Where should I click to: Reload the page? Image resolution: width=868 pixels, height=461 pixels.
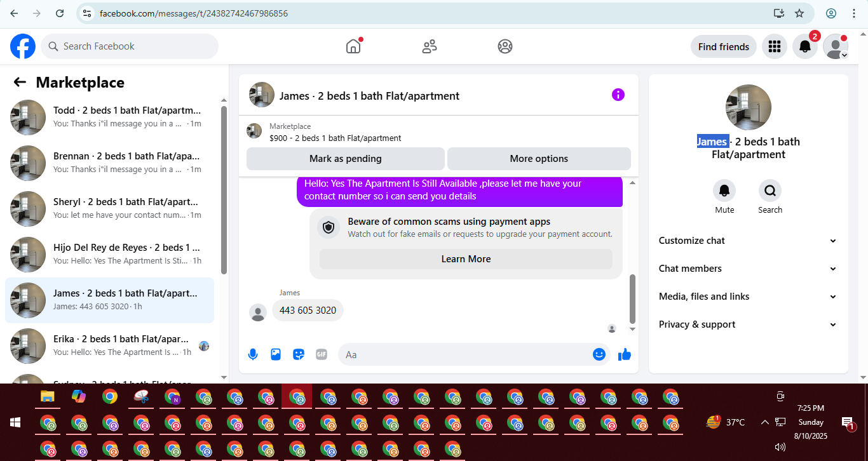[60, 13]
